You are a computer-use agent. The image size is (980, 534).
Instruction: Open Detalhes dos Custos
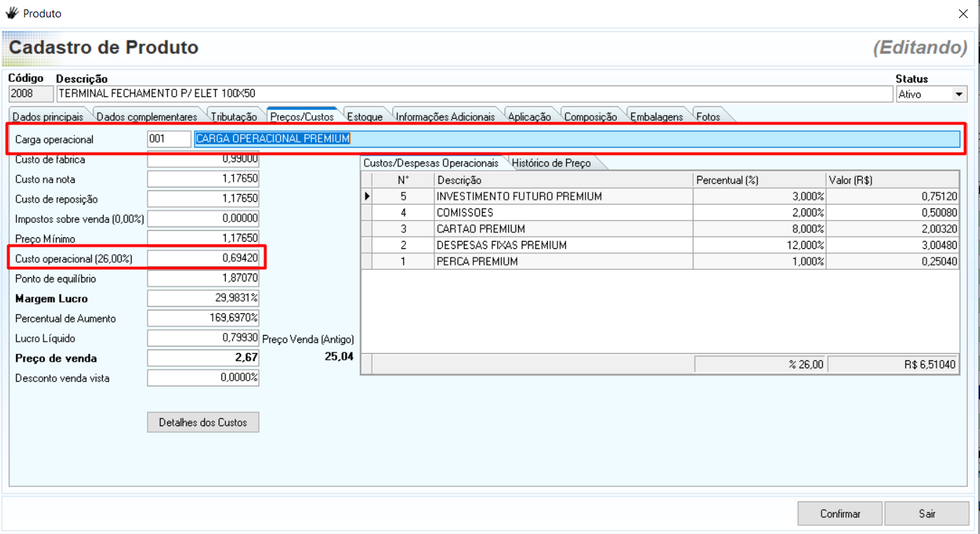click(x=203, y=422)
